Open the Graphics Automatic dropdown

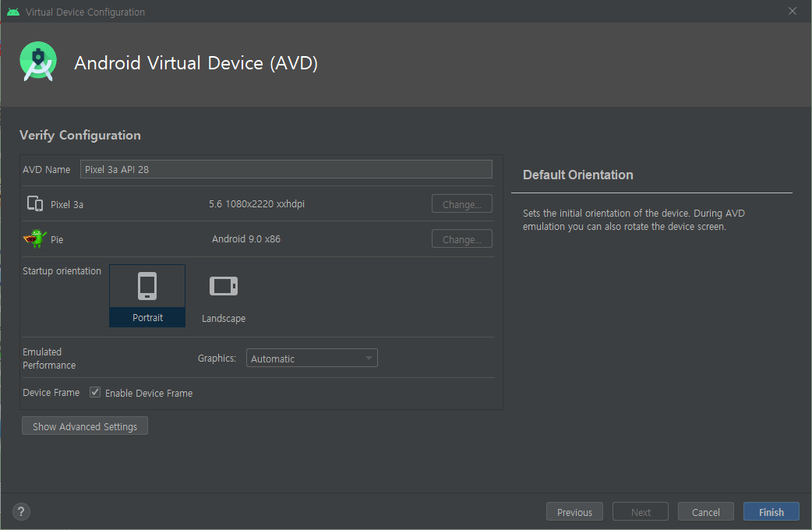pyautogui.click(x=312, y=358)
